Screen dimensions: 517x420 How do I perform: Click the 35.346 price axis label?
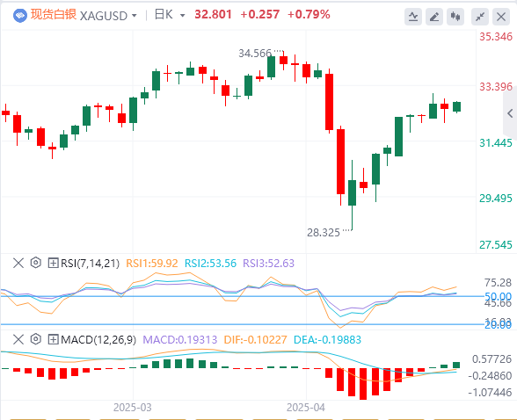coord(496,37)
